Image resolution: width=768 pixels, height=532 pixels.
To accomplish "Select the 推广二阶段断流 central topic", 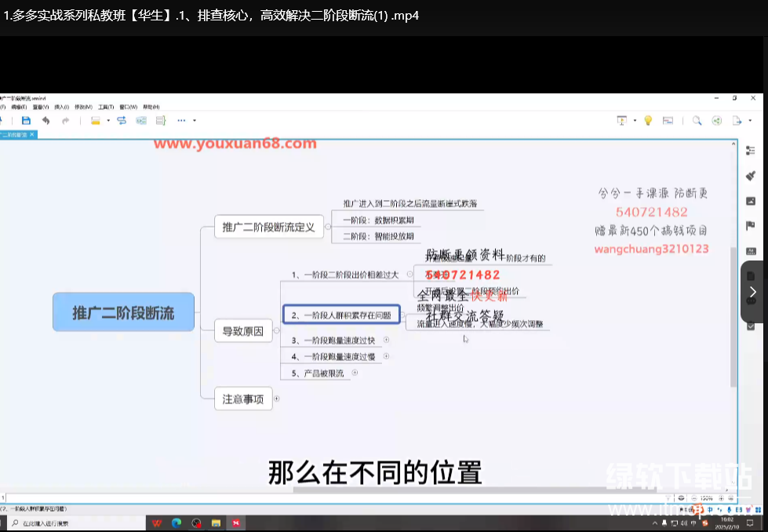I will 123,312.
